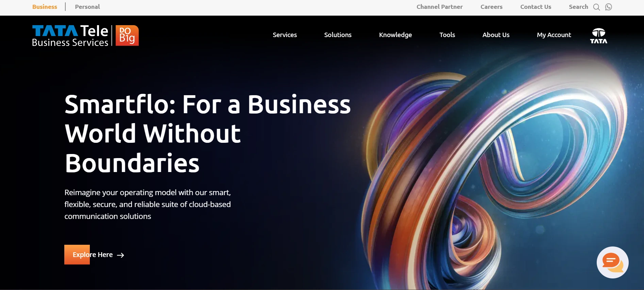
Task: Open the Tools menu
Action: click(447, 35)
